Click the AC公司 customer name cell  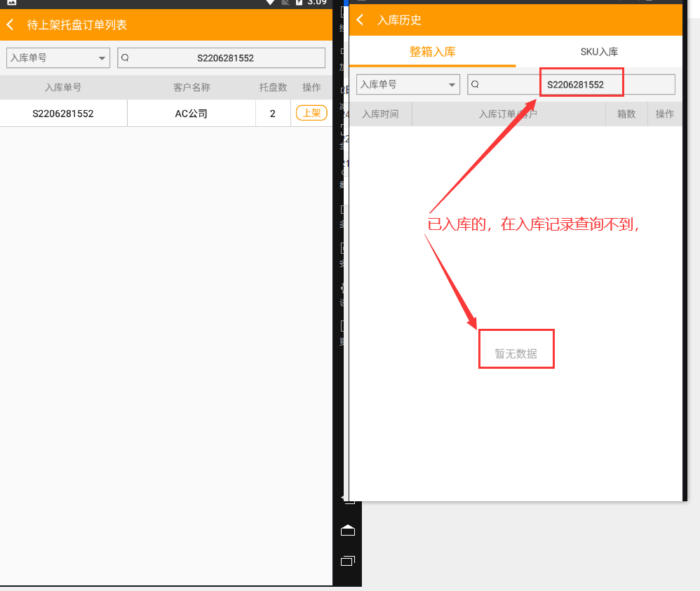[x=191, y=114]
